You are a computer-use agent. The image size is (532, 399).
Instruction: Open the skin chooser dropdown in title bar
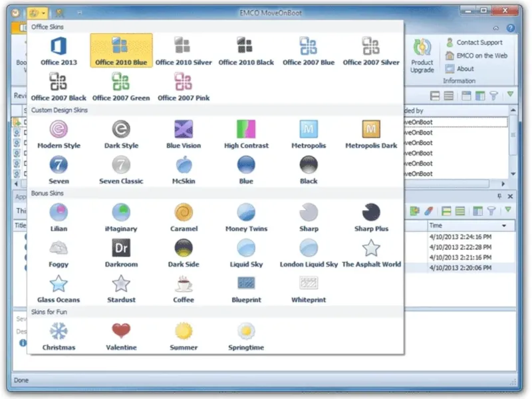[x=38, y=13]
